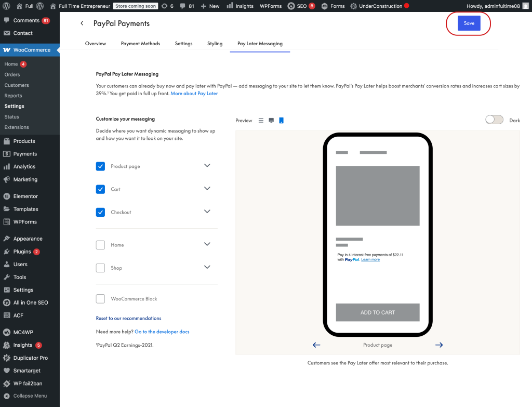The width and height of the screenshot is (532, 407).
Task: Select the Pay Later Messaging tab
Action: coord(260,44)
